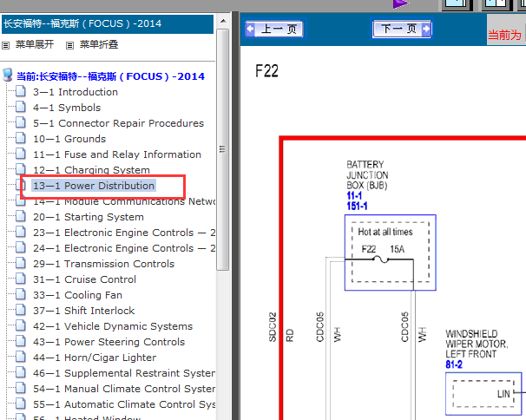The width and height of the screenshot is (526, 420).
Task: Select 33—1 Cooling Fan
Action: pos(77,295)
